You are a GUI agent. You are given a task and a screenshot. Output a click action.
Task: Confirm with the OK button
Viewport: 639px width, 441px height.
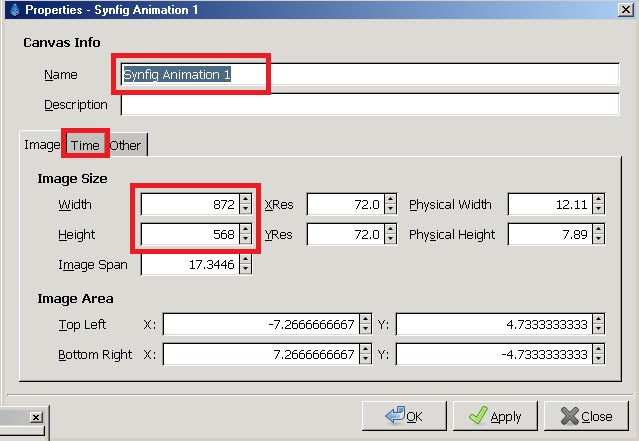(x=404, y=416)
